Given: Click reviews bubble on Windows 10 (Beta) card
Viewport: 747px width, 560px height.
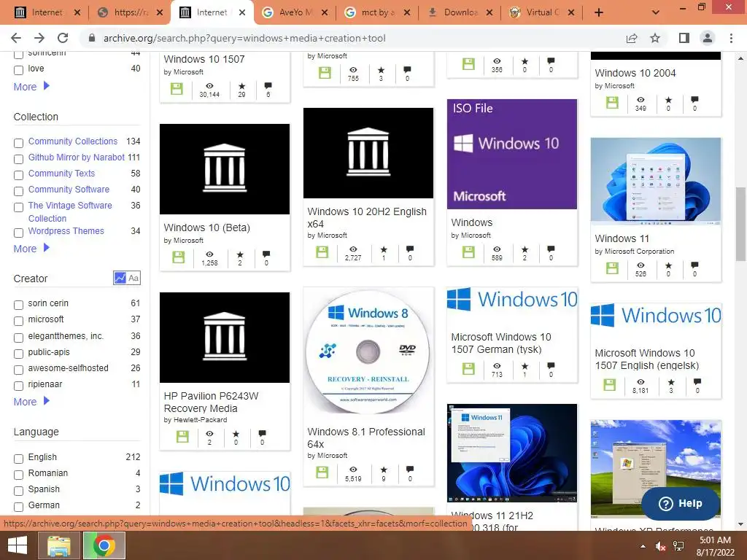Looking at the screenshot, I should click(266, 254).
